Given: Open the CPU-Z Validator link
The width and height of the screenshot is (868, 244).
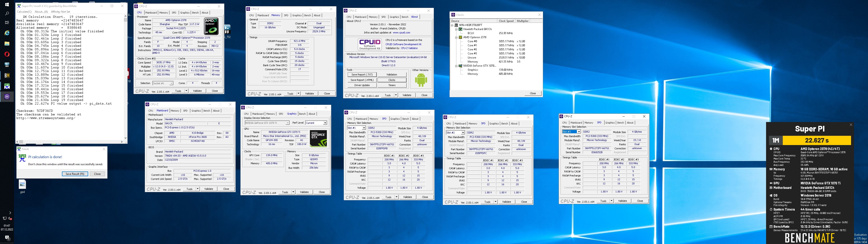Looking at the screenshot, I should point(409,48).
